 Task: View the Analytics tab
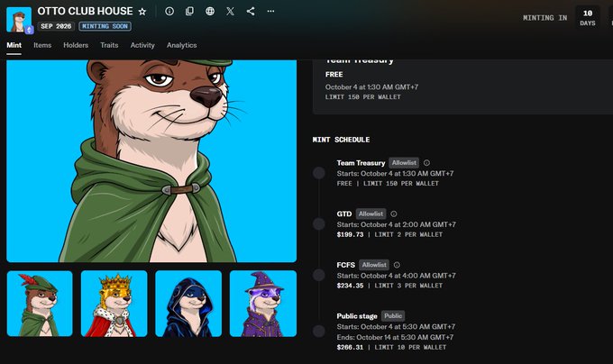point(182,45)
